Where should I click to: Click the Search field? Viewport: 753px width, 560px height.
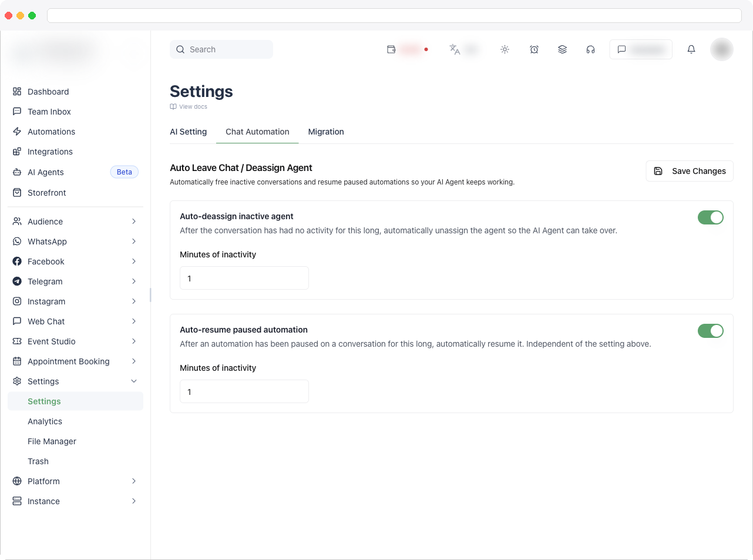click(x=221, y=49)
